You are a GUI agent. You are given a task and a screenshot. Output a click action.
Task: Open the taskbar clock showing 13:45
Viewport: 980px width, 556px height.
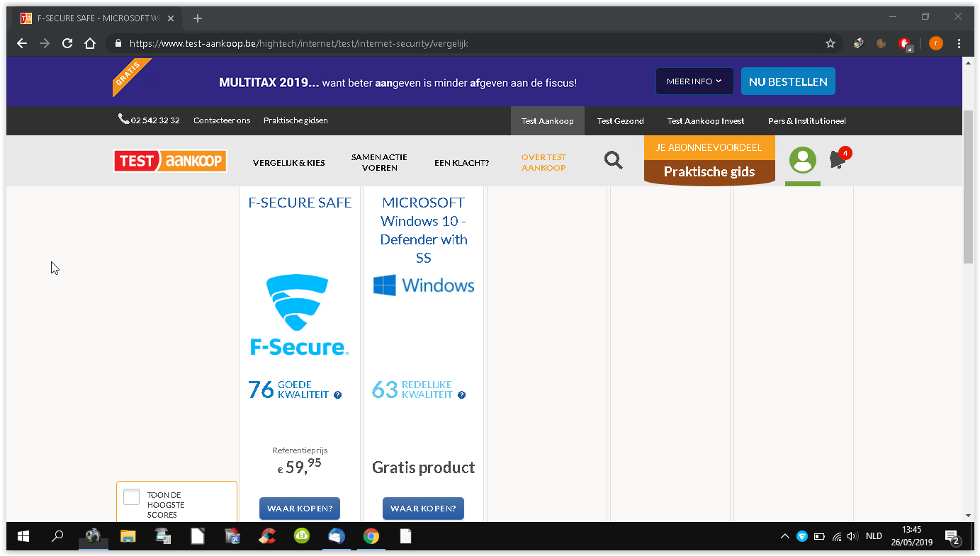tap(912, 536)
